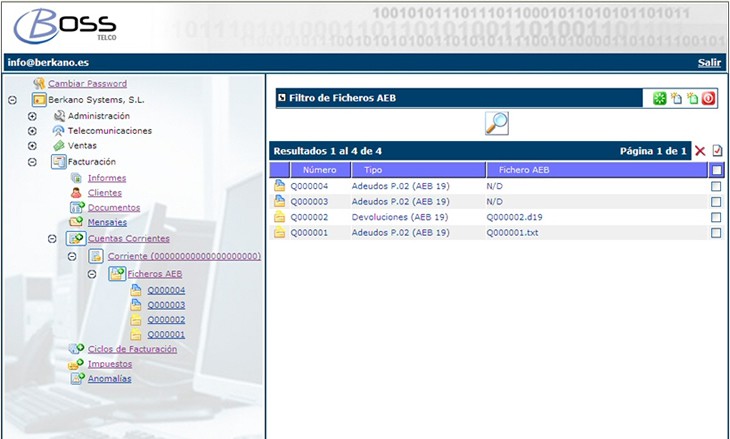Check the checkbox for row Q000004
Viewport: 730px width, 439px height.
(715, 186)
